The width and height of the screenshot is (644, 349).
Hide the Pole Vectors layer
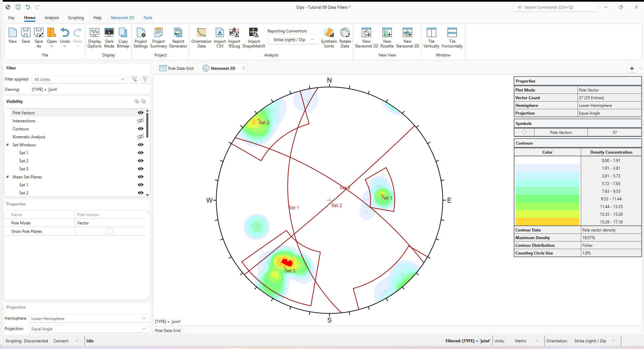[140, 113]
